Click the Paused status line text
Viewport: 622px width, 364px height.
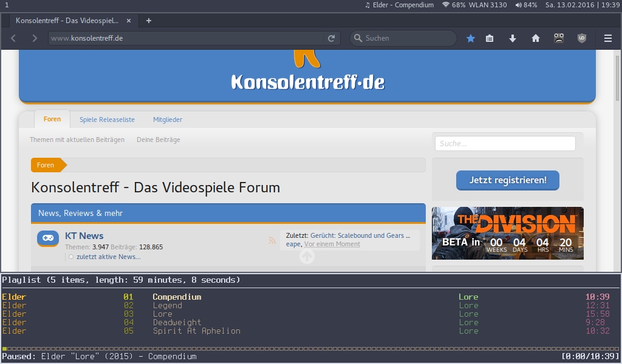click(99, 356)
